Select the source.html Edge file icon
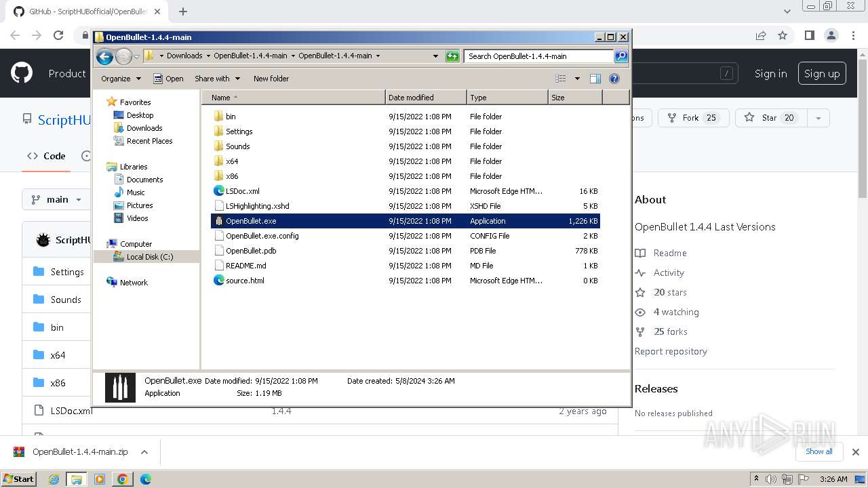Viewport: 868px width, 488px height. coord(218,281)
